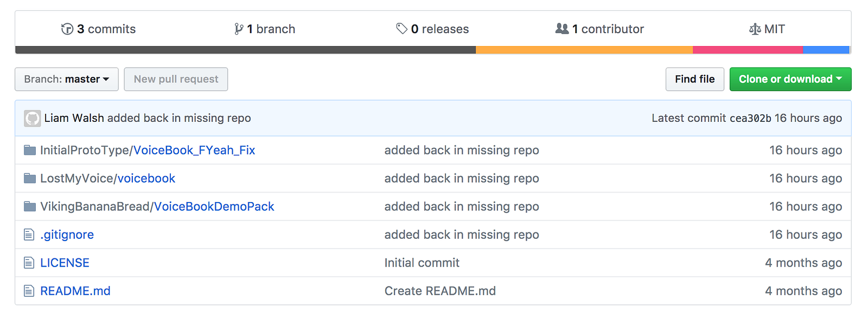This screenshot has width=868, height=312.
Task: Expand the Clone or download menu
Action: (790, 79)
